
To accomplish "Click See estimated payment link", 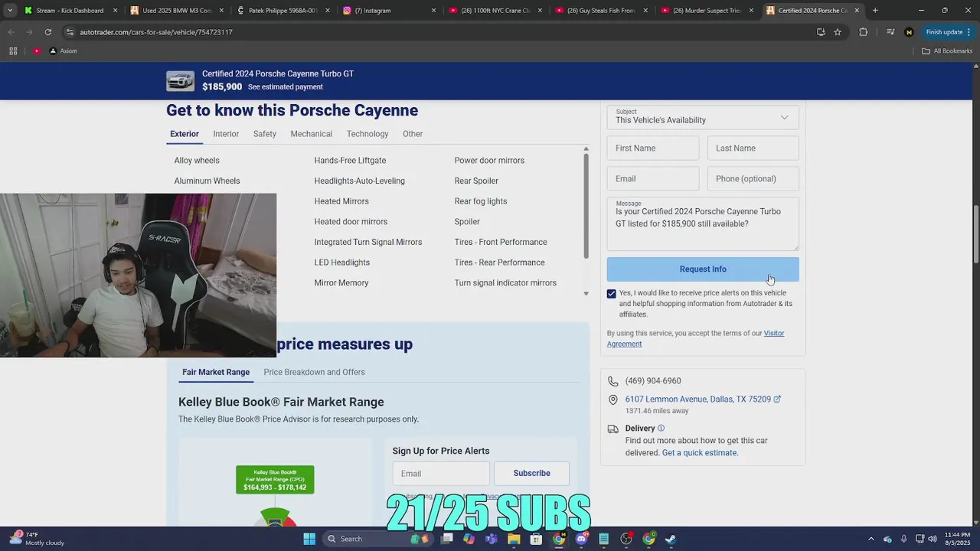I will pos(285,87).
